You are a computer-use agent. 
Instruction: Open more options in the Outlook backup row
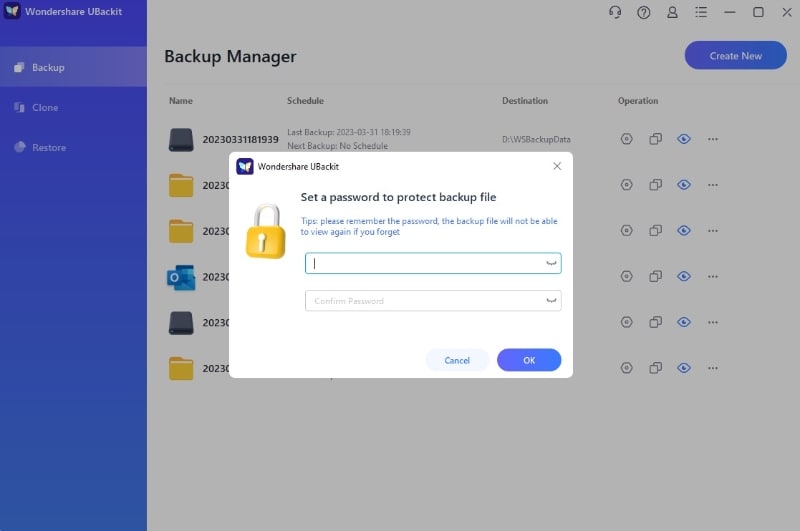point(713,276)
